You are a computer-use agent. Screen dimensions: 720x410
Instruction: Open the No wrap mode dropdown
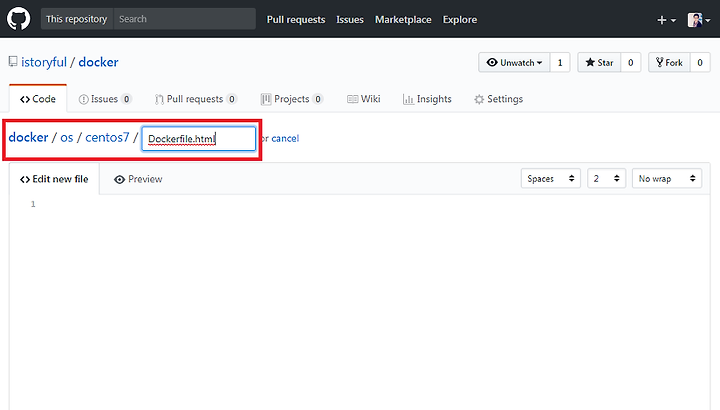pyautogui.click(x=667, y=179)
